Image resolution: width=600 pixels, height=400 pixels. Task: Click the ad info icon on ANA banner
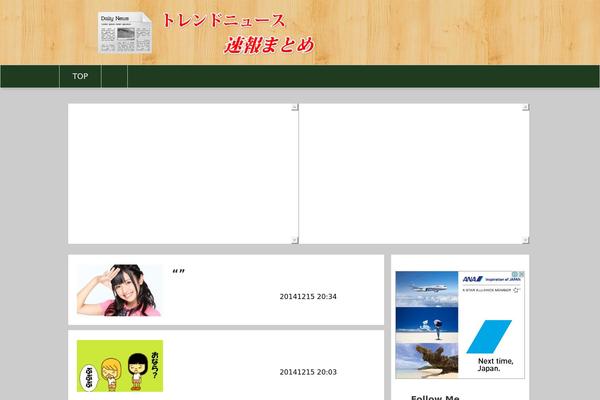(x=515, y=274)
